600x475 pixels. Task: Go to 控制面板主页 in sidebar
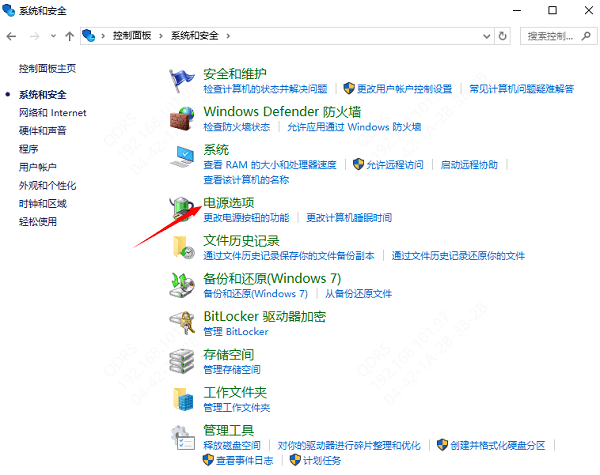click(47, 69)
